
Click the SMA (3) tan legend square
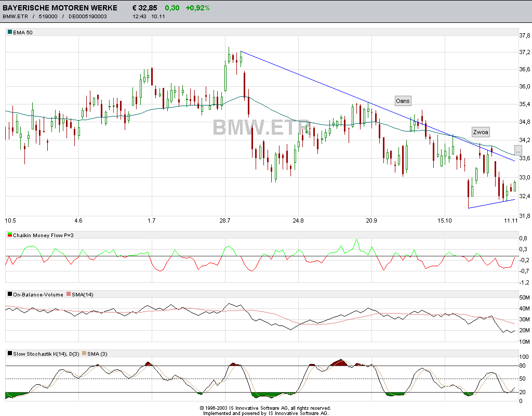(x=84, y=354)
